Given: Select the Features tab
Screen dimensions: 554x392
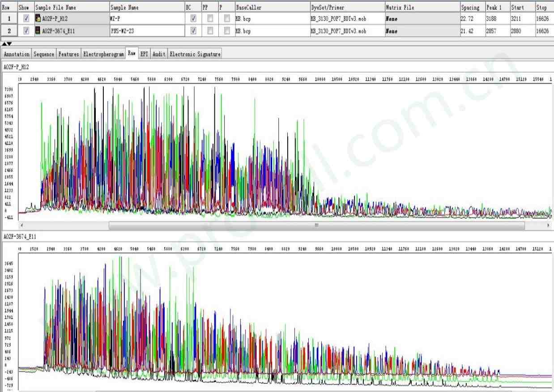Looking at the screenshot, I should [x=68, y=54].
